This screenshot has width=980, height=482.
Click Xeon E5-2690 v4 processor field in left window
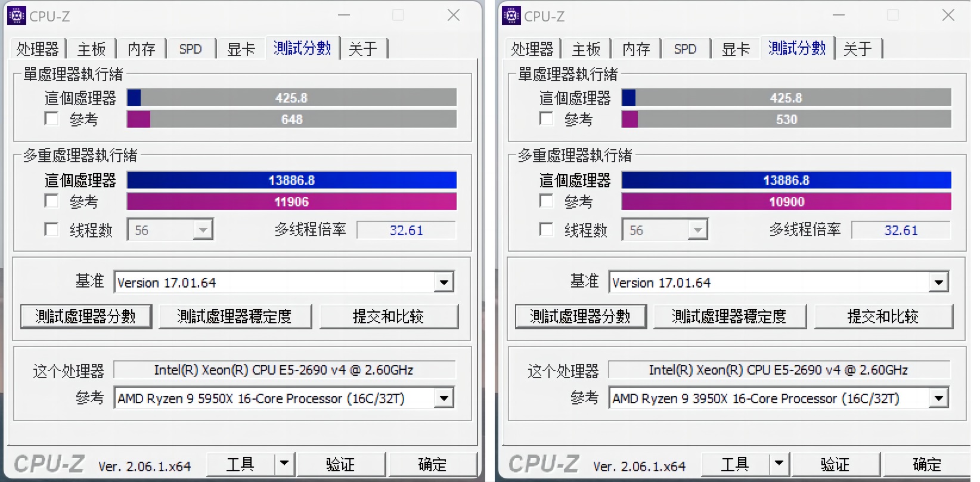coord(284,370)
